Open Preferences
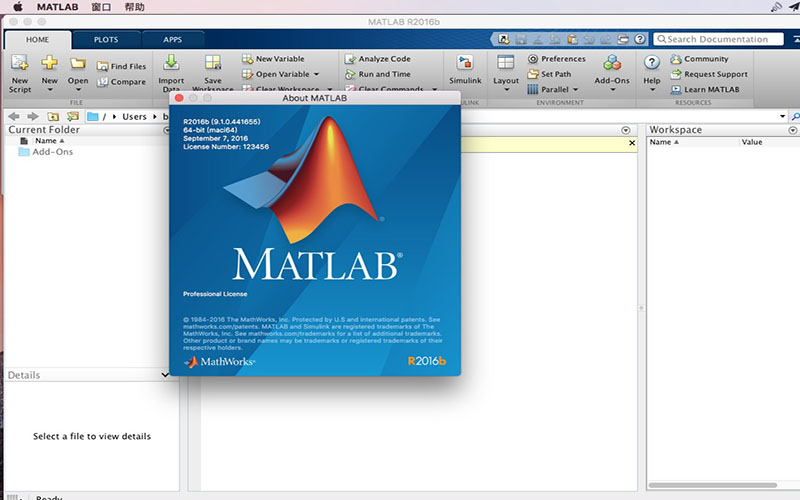This screenshot has width=800, height=500. (557, 59)
